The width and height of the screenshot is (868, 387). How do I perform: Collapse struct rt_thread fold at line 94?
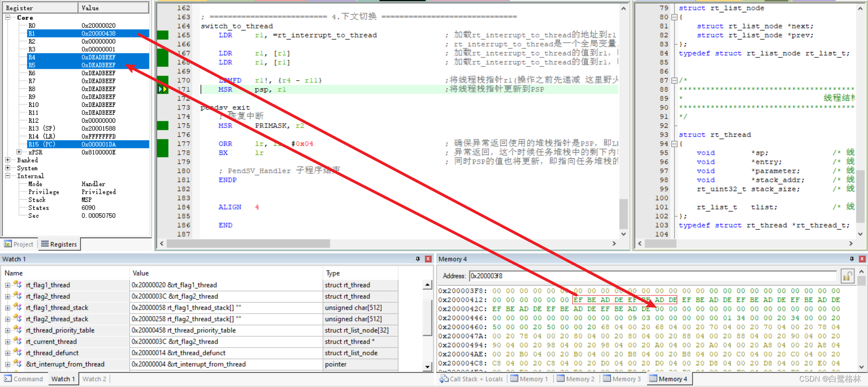click(674, 144)
